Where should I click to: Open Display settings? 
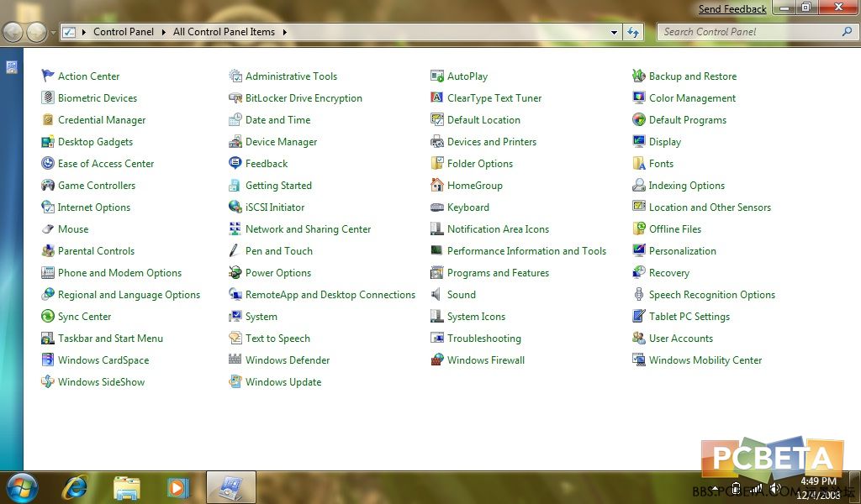(663, 141)
